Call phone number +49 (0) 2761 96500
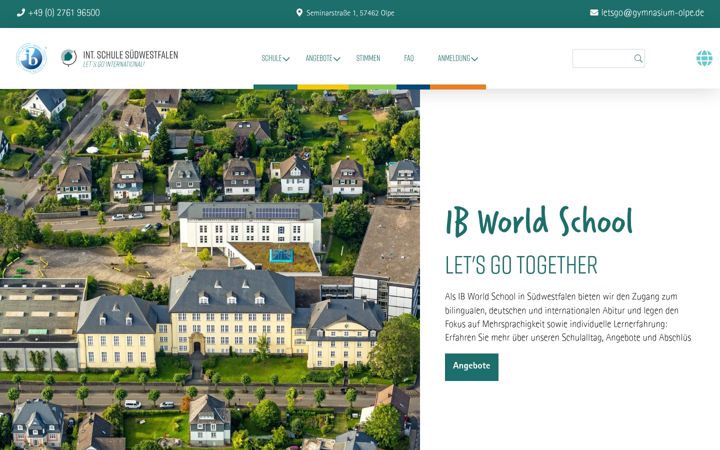The width and height of the screenshot is (720, 450). (x=64, y=13)
